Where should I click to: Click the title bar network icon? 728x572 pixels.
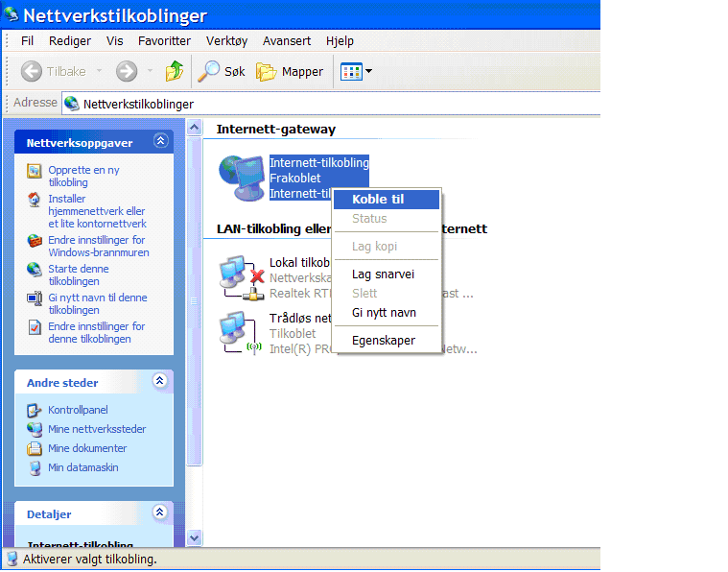(12, 14)
